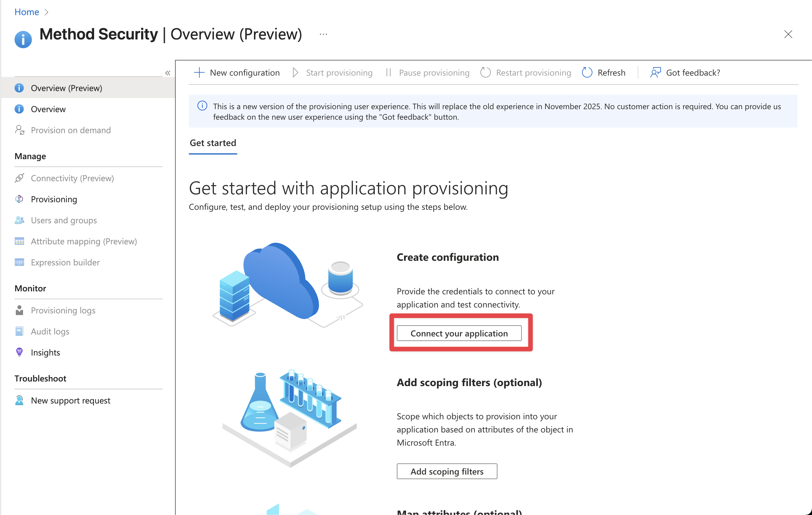Open Expression builder in sidebar
Viewport: 812px width, 515px height.
pyautogui.click(x=65, y=262)
